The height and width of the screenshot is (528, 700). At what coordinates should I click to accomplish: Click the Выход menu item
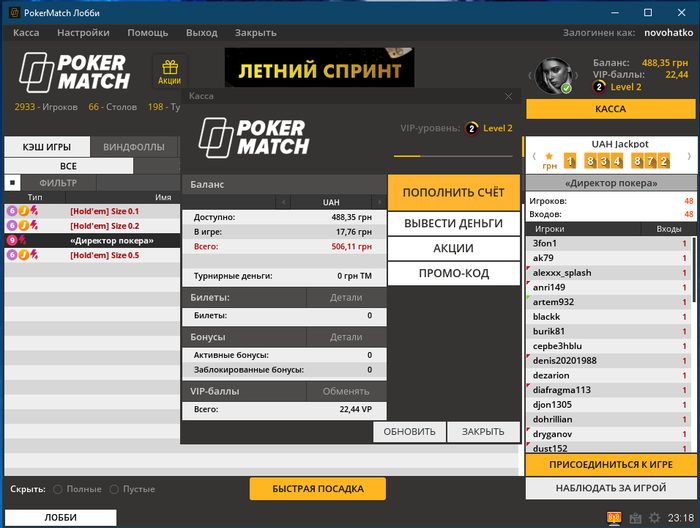tap(202, 33)
